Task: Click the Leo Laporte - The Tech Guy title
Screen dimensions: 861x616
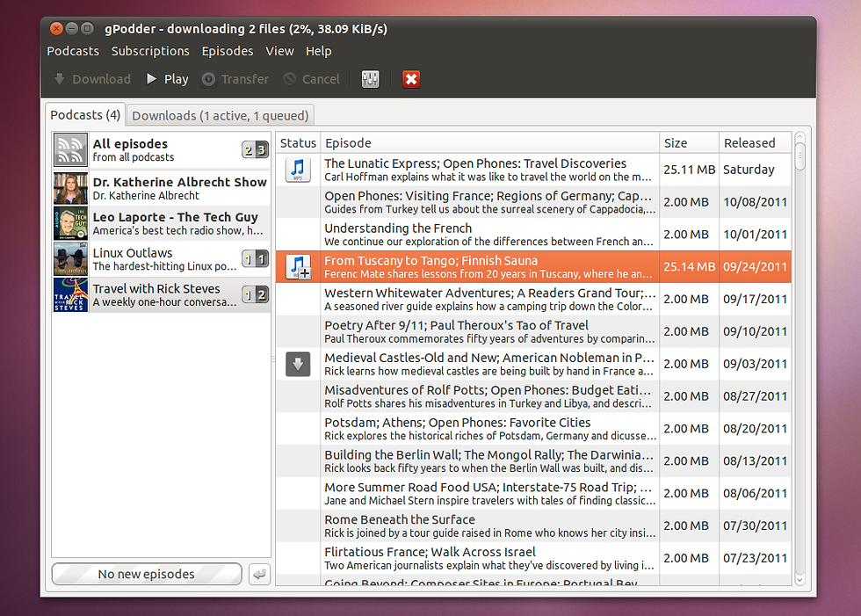Action: pos(175,217)
